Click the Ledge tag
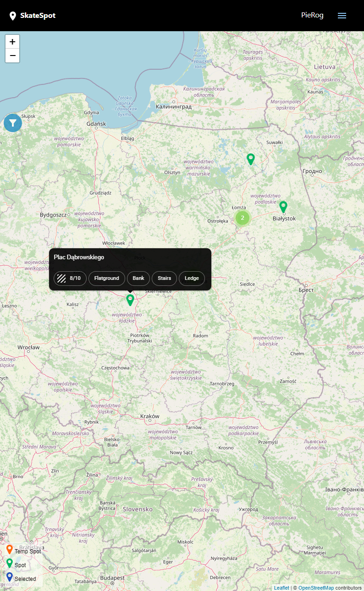The image size is (364, 591). tap(192, 278)
